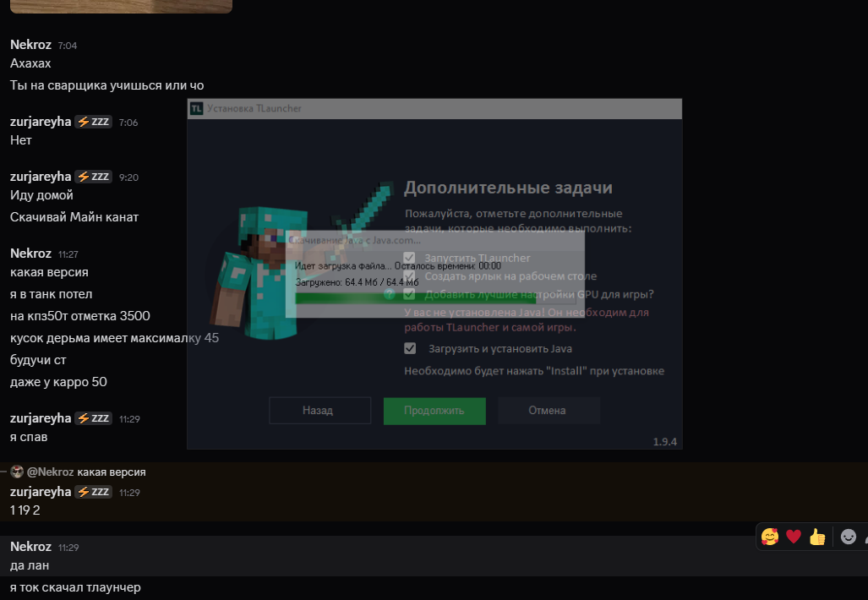This screenshot has height=600, width=868.
Task: Click the green question mark help icon
Action: 390,294
